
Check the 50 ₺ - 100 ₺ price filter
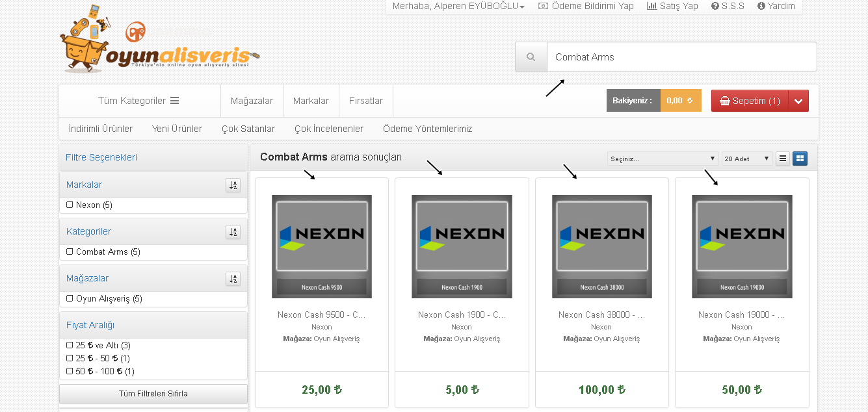pos(70,372)
